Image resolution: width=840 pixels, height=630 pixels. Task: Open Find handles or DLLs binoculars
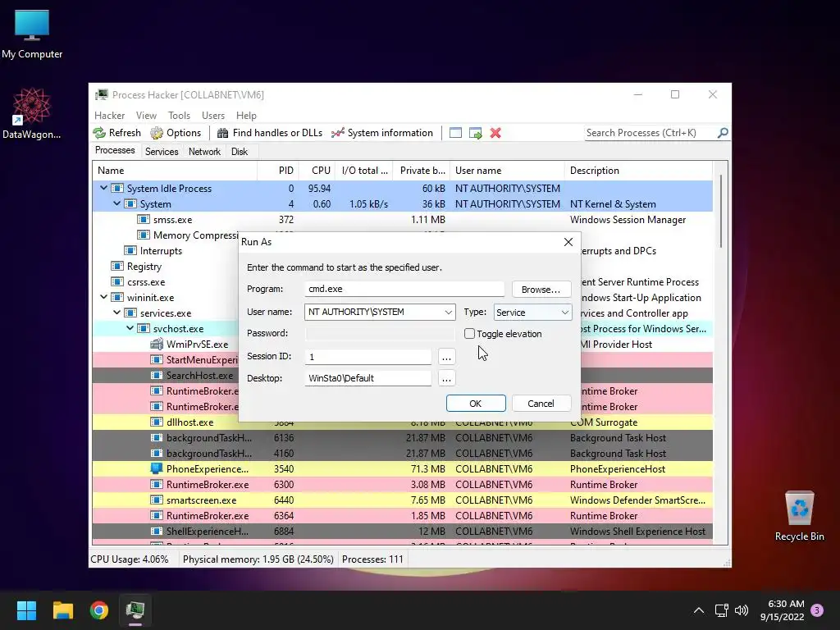coord(223,133)
